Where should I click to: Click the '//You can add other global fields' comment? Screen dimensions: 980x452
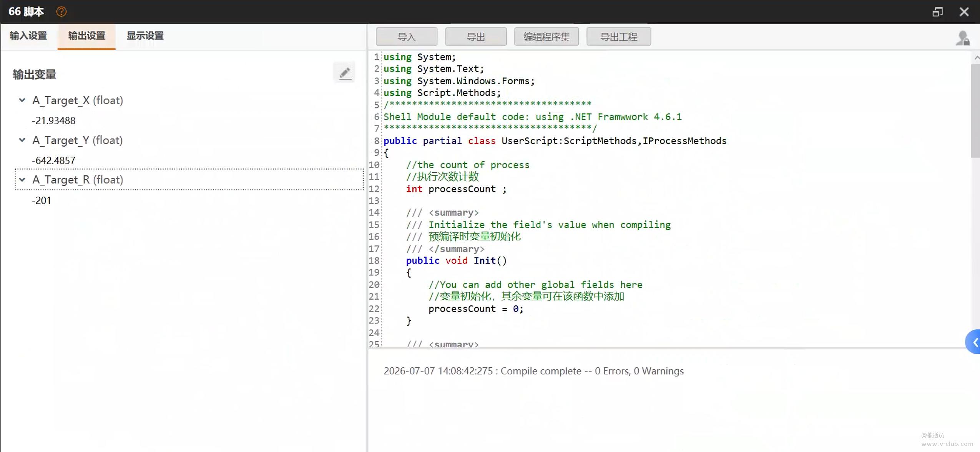click(x=535, y=285)
